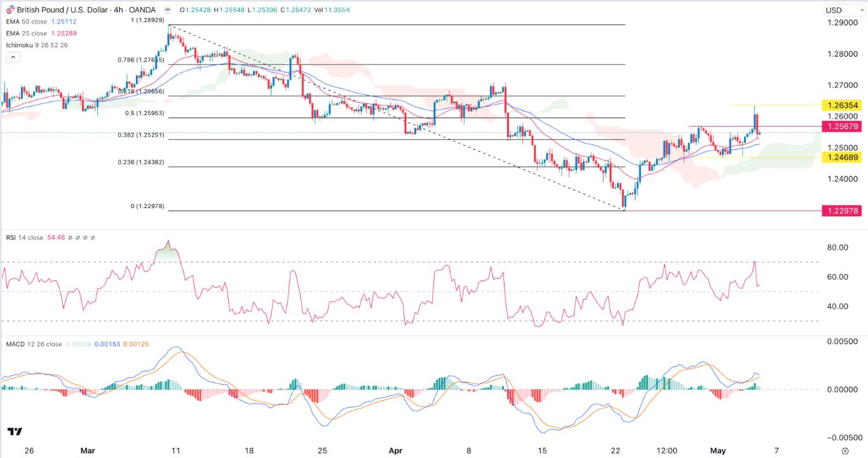Screen dimensions: 868x458
Task: Collapse the indicator legend with the chevron arrow
Action: point(13,57)
